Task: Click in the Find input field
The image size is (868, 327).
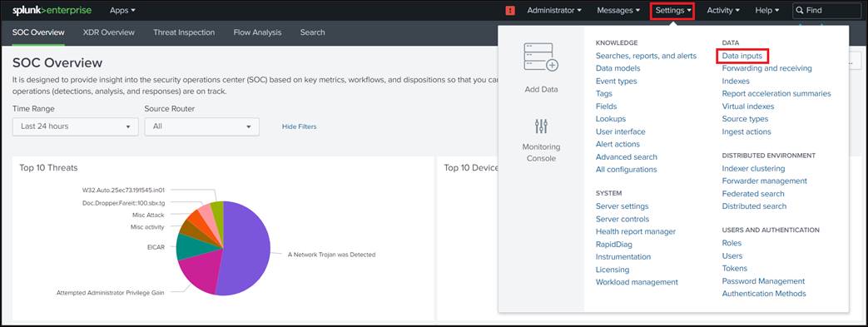Action: (x=827, y=11)
